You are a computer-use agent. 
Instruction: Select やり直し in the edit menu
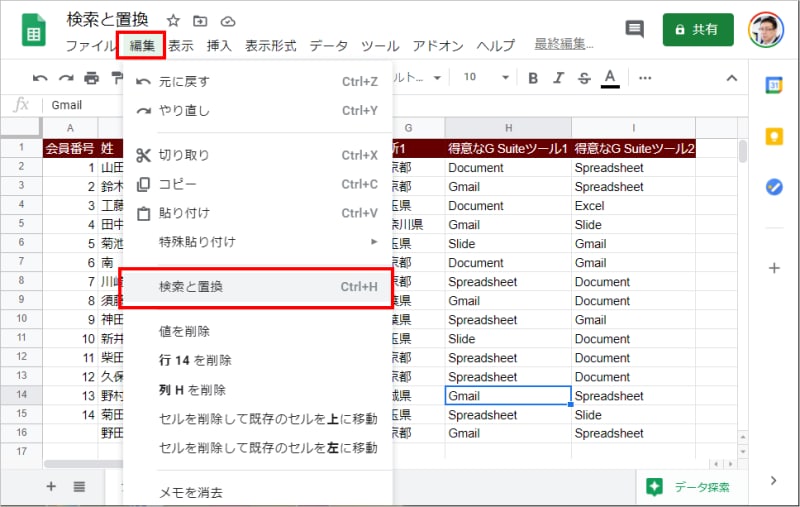[258, 111]
